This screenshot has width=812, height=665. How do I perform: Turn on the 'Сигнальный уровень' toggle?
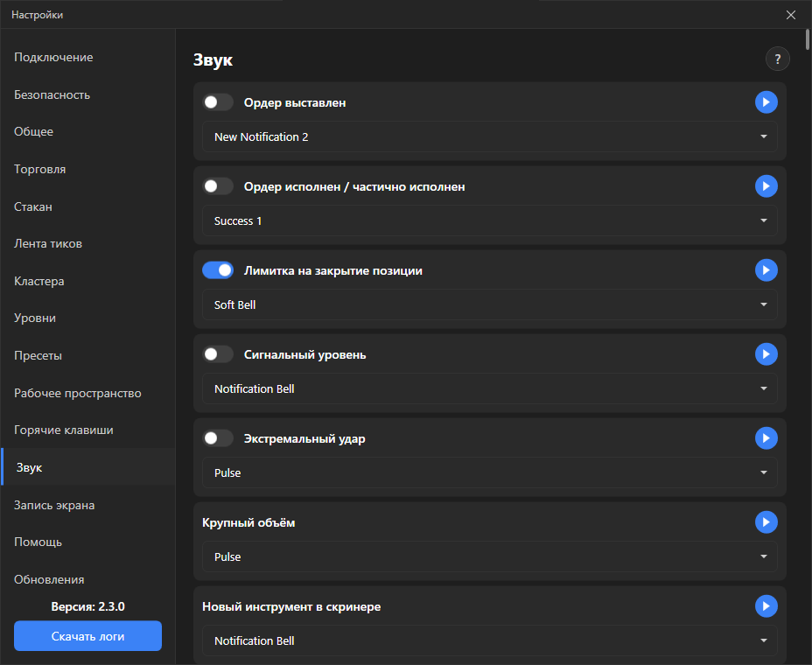218,354
